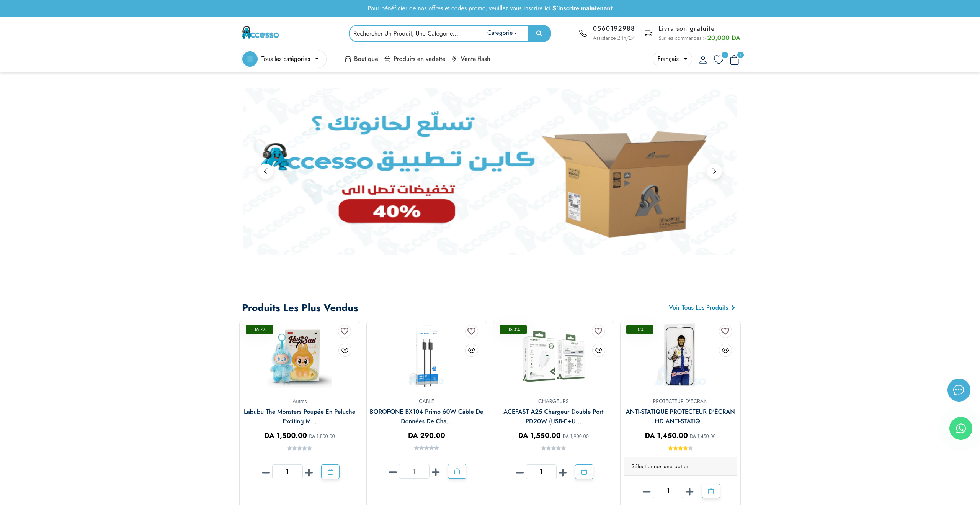Favorite the ACEFAST A25 charger
The height and width of the screenshot is (505, 980).
(x=598, y=331)
